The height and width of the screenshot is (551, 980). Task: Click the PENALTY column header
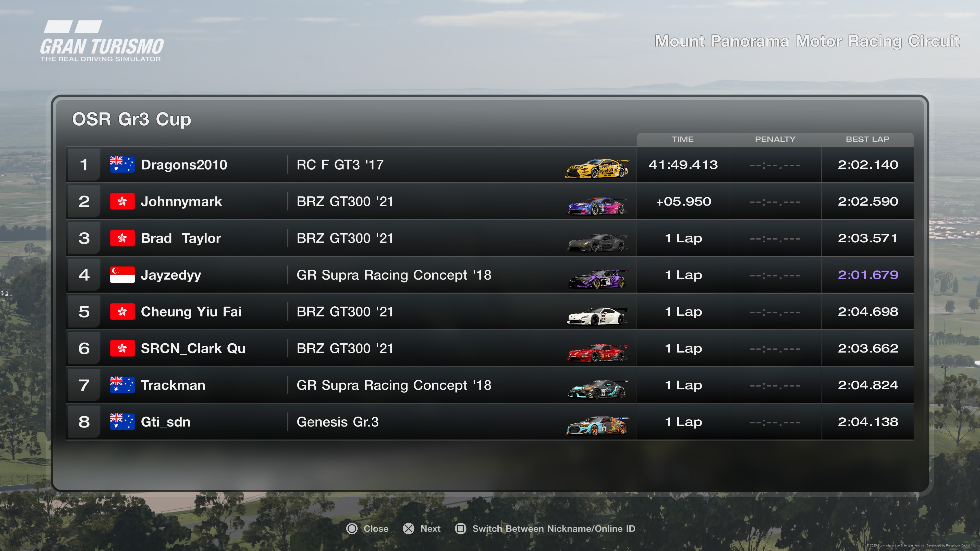[775, 139]
